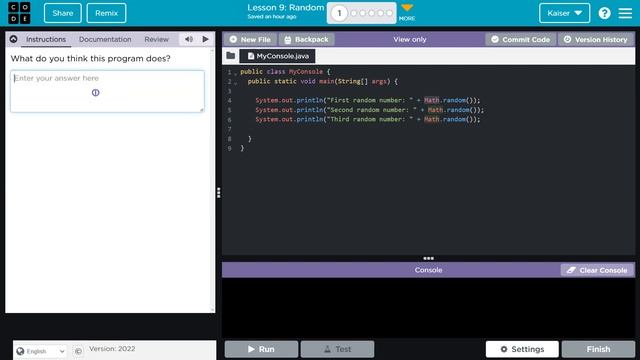
Task: Click the Finish button
Action: coord(598,349)
